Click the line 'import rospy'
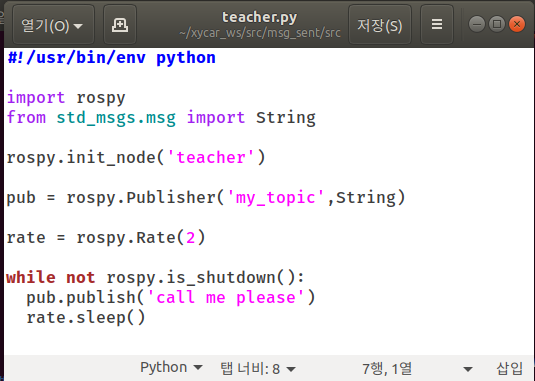Viewport: 535px width, 381px height. tap(66, 98)
